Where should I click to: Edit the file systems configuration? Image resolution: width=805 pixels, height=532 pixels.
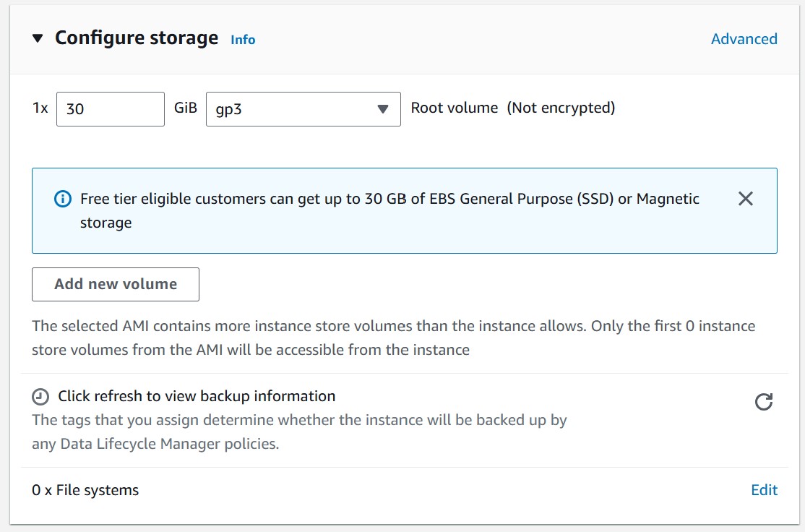pyautogui.click(x=764, y=490)
